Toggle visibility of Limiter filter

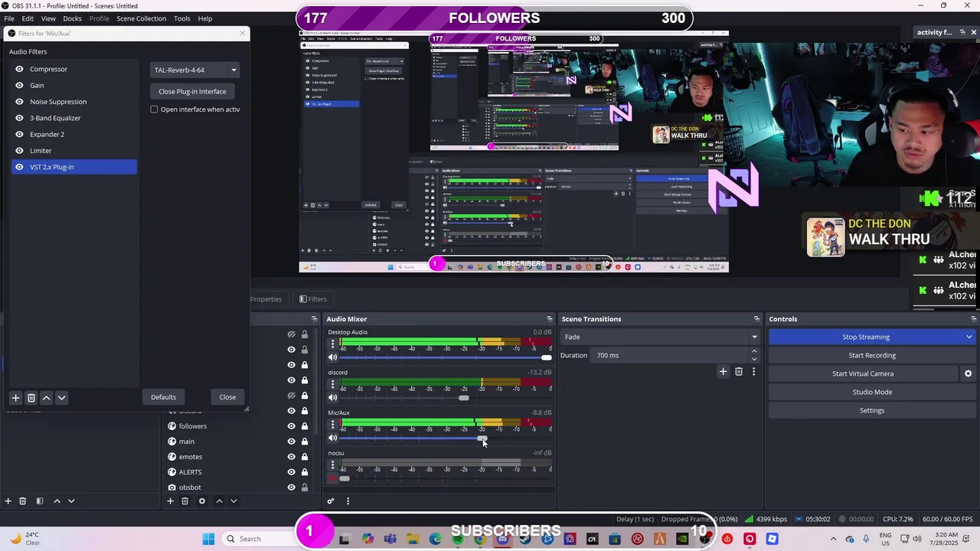pos(19,151)
